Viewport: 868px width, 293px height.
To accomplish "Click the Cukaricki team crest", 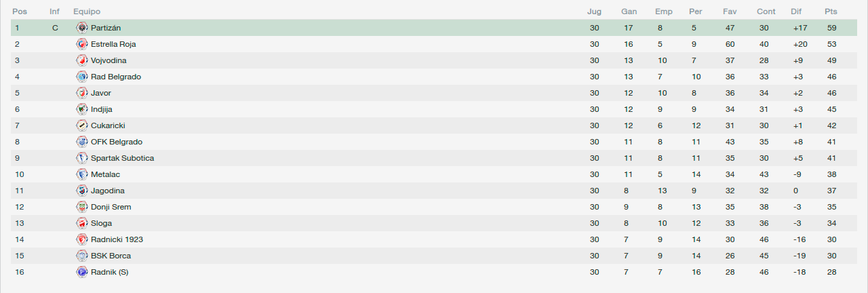I will (x=82, y=125).
